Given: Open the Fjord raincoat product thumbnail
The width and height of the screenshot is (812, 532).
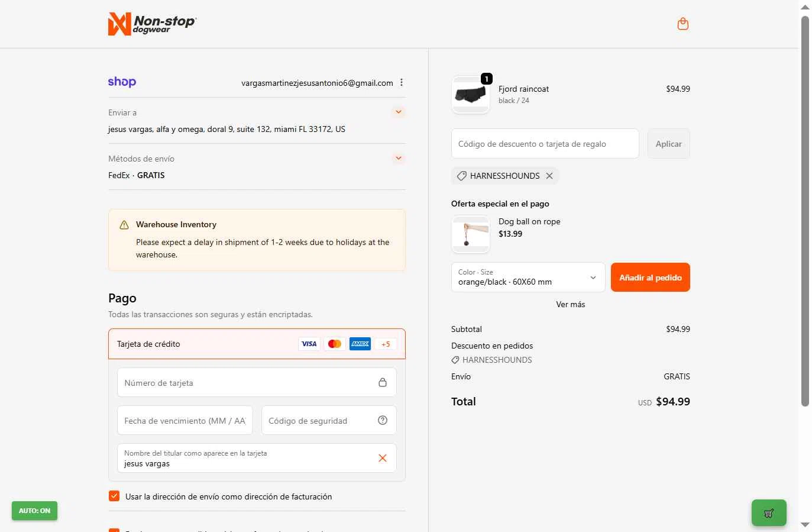Looking at the screenshot, I should click(x=471, y=94).
